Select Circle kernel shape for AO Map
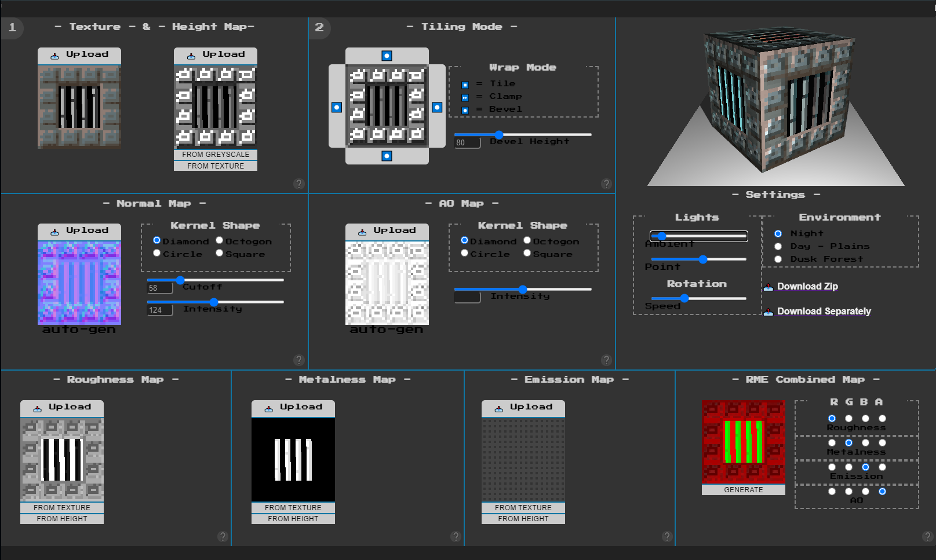 [x=464, y=253]
